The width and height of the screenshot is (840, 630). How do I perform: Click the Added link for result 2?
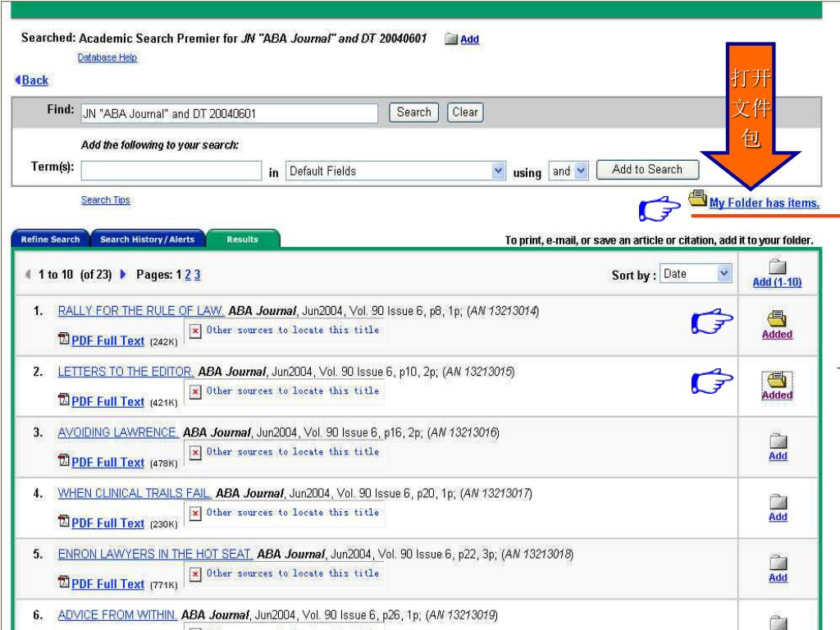tap(778, 395)
